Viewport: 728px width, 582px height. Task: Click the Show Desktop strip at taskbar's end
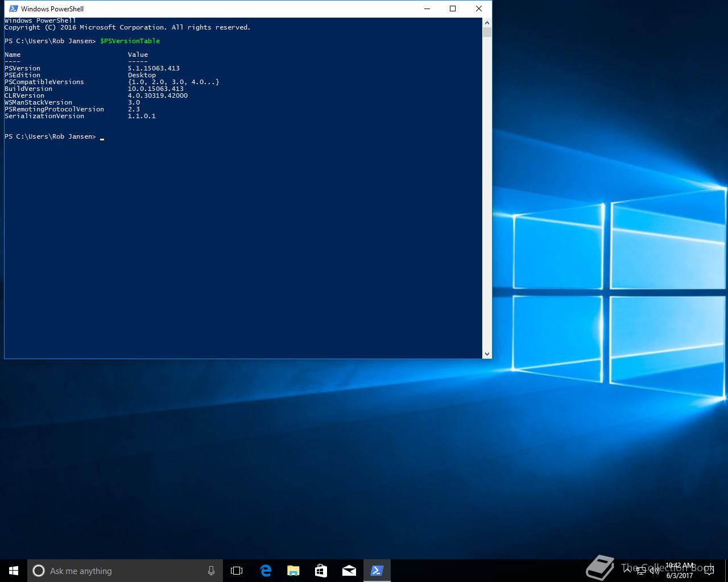tap(726, 571)
